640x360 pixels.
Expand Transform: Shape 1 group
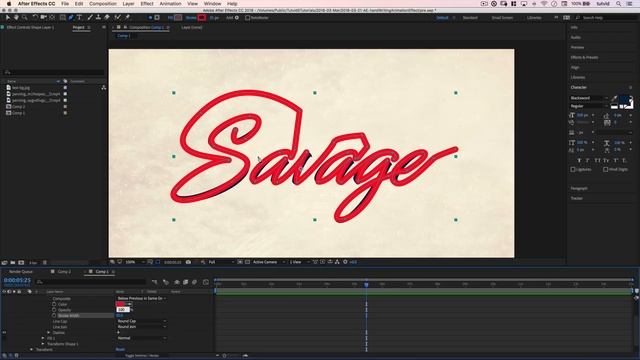43,344
